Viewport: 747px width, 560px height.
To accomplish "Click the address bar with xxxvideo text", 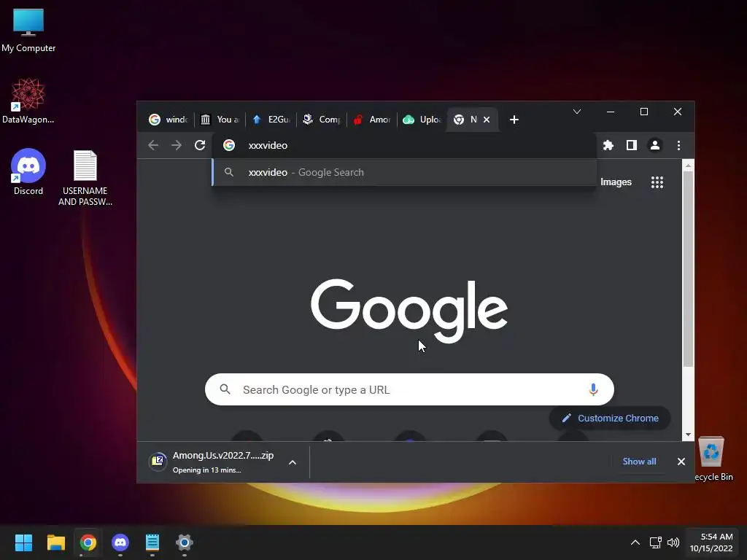I will pyautogui.click(x=404, y=145).
